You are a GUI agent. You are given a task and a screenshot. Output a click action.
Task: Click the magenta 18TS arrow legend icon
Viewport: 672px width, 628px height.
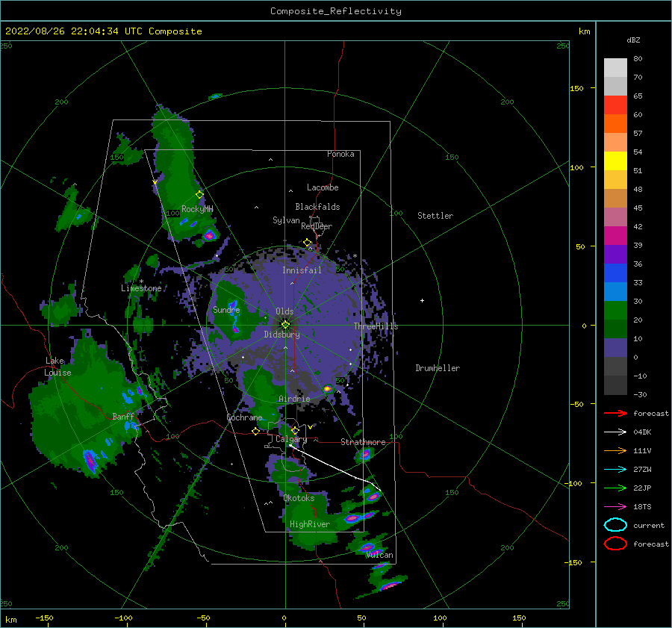pos(615,507)
